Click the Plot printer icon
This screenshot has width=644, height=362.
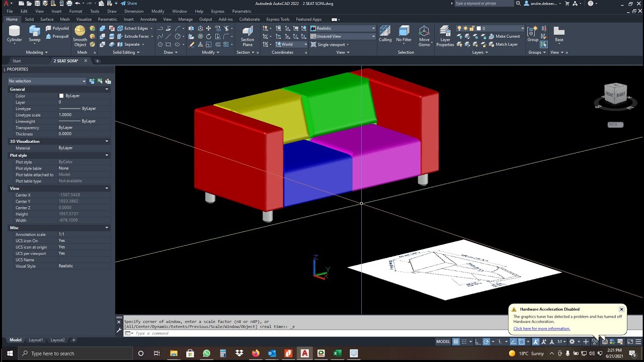[x=69, y=4]
